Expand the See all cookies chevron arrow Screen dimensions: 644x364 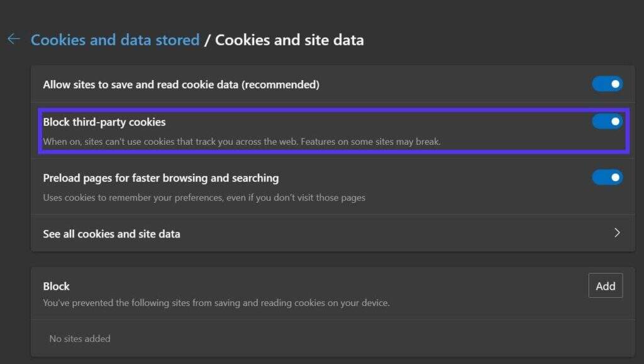click(x=617, y=233)
